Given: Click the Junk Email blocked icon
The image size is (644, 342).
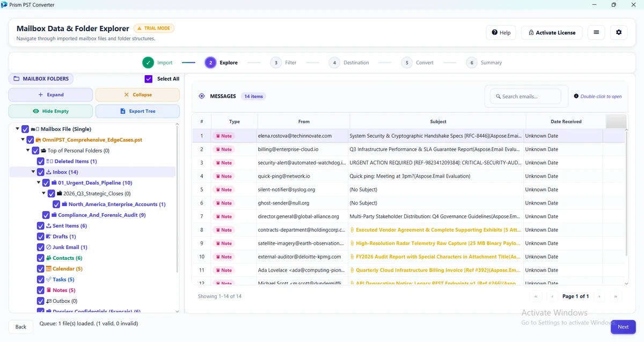Looking at the screenshot, I should [49, 247].
